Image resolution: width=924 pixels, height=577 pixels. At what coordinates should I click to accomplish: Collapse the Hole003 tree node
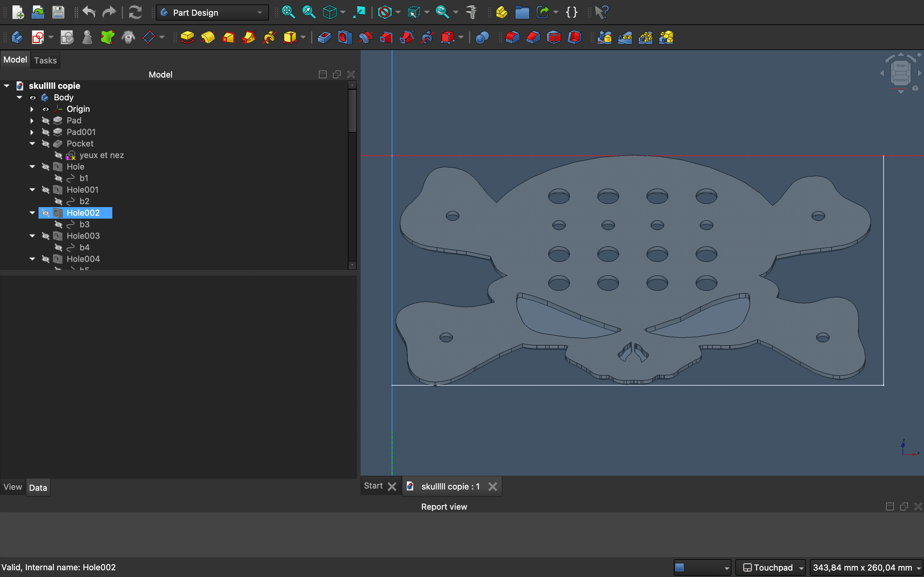click(32, 236)
